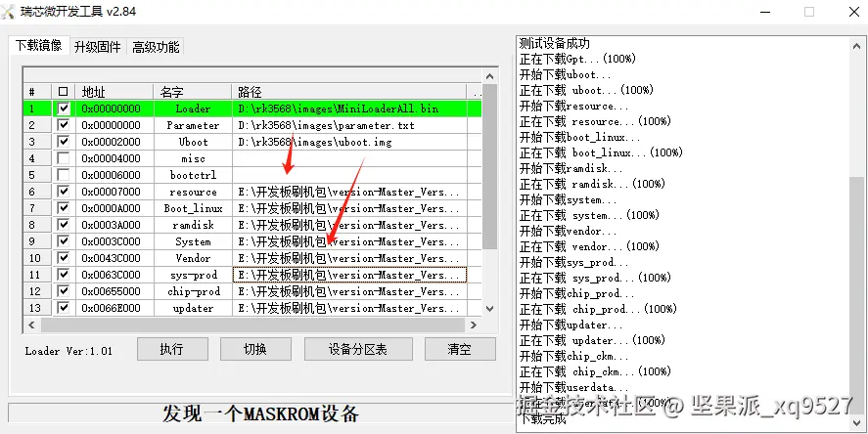Click the 名字 column header

193,92
